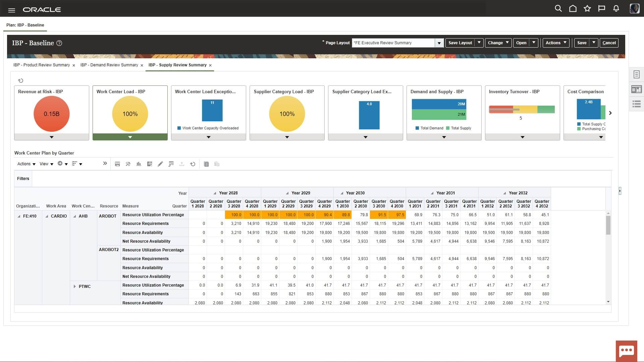Image resolution: width=644 pixels, height=362 pixels.
Task: Click the Favorites star icon
Action: (587, 9)
